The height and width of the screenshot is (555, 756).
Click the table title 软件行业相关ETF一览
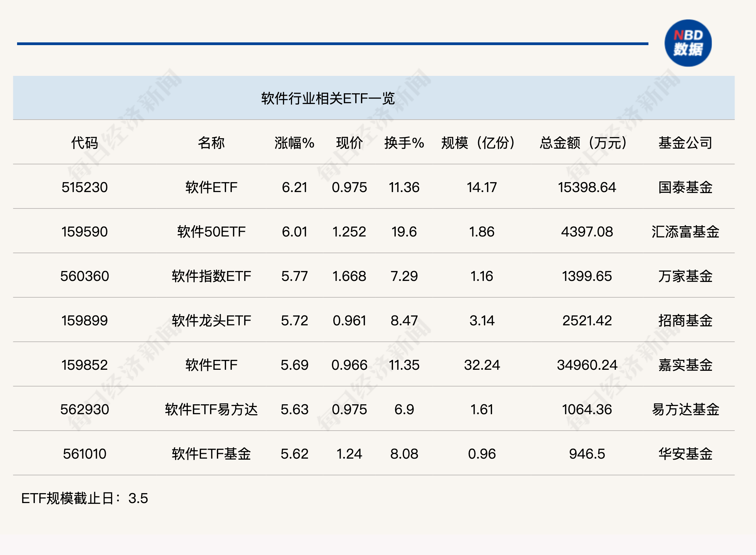click(x=328, y=98)
